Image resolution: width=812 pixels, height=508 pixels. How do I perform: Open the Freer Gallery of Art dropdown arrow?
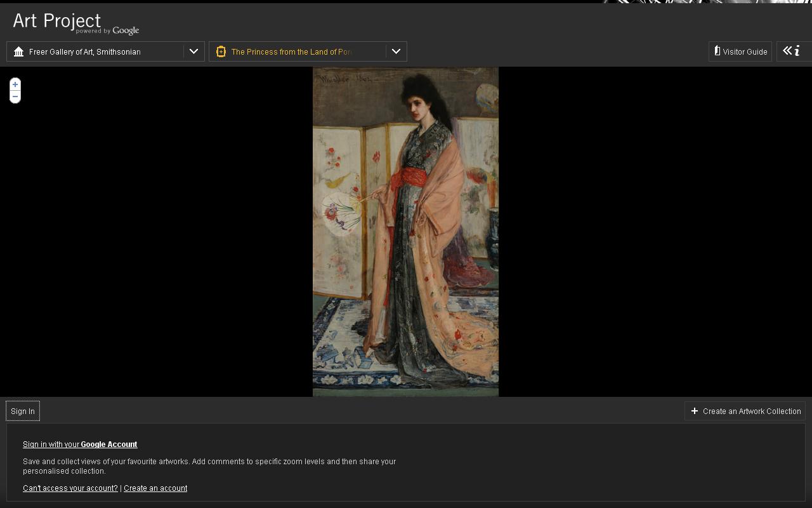point(193,51)
